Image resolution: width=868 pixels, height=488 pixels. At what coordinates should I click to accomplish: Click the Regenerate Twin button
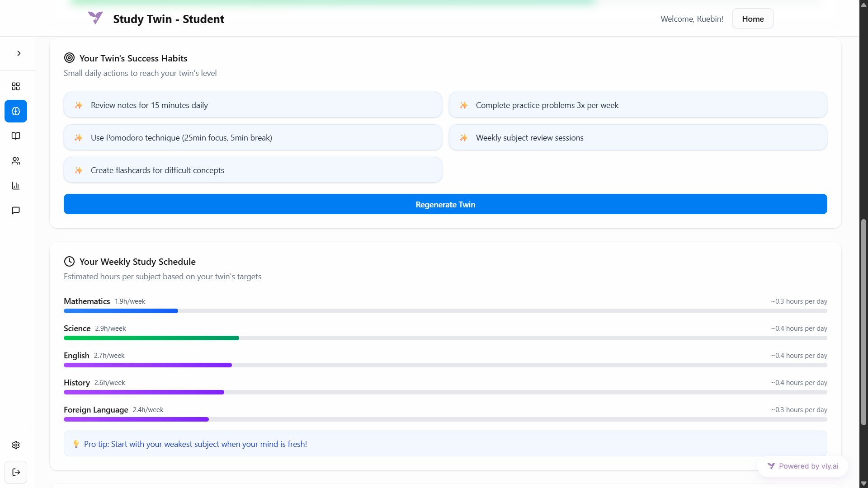coord(445,204)
